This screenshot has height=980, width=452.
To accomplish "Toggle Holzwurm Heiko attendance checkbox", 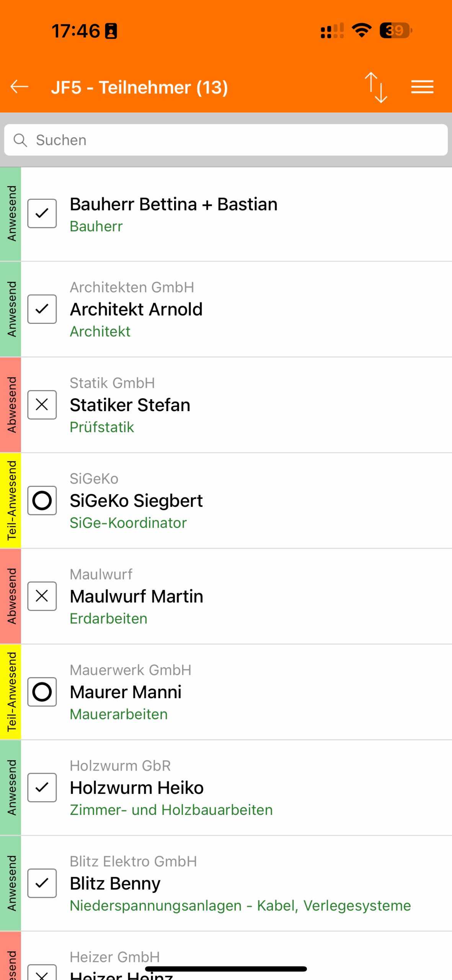I will (x=42, y=787).
